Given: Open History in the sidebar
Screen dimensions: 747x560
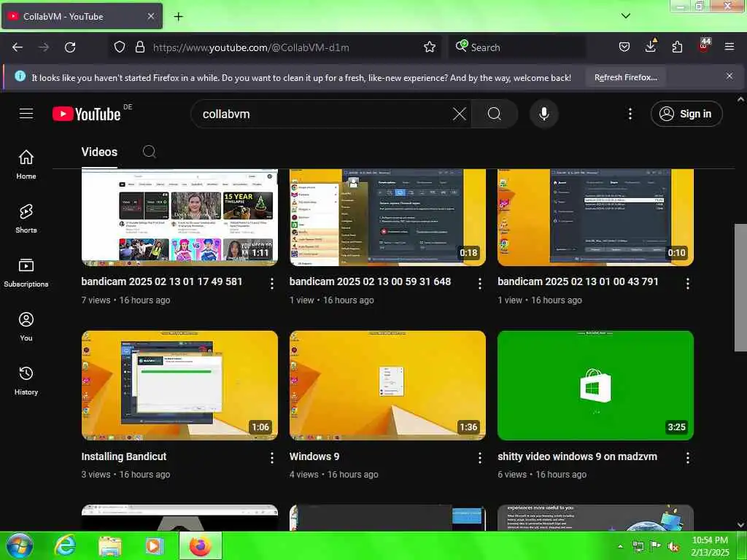Looking at the screenshot, I should click(x=26, y=381).
